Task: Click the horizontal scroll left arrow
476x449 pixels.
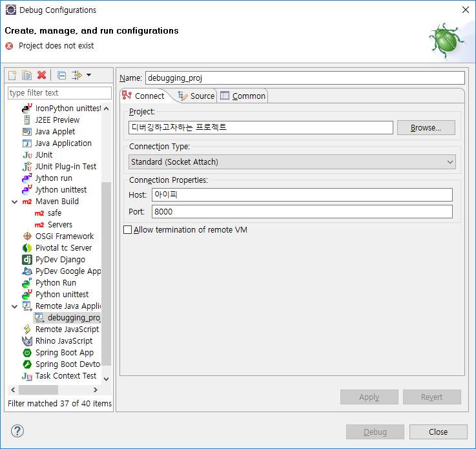Action: (x=13, y=390)
